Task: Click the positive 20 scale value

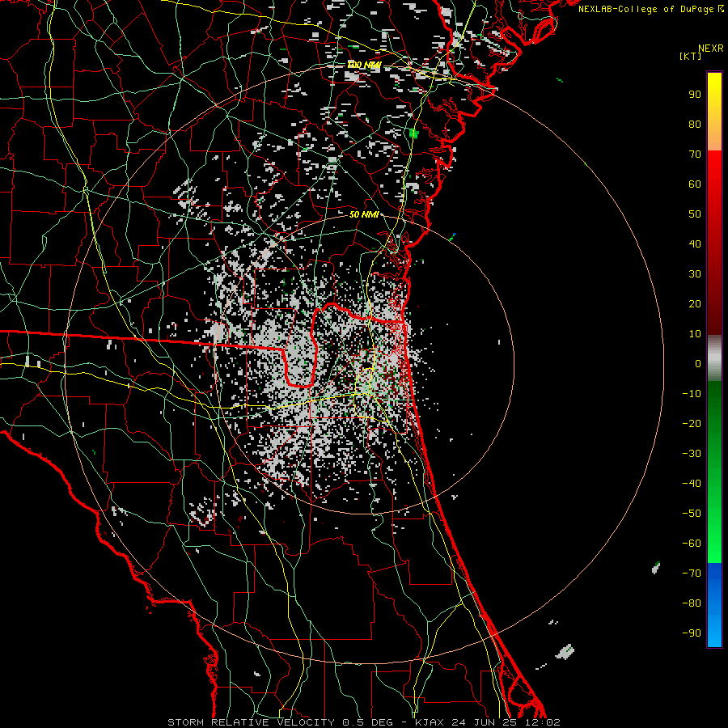Action: pos(695,304)
